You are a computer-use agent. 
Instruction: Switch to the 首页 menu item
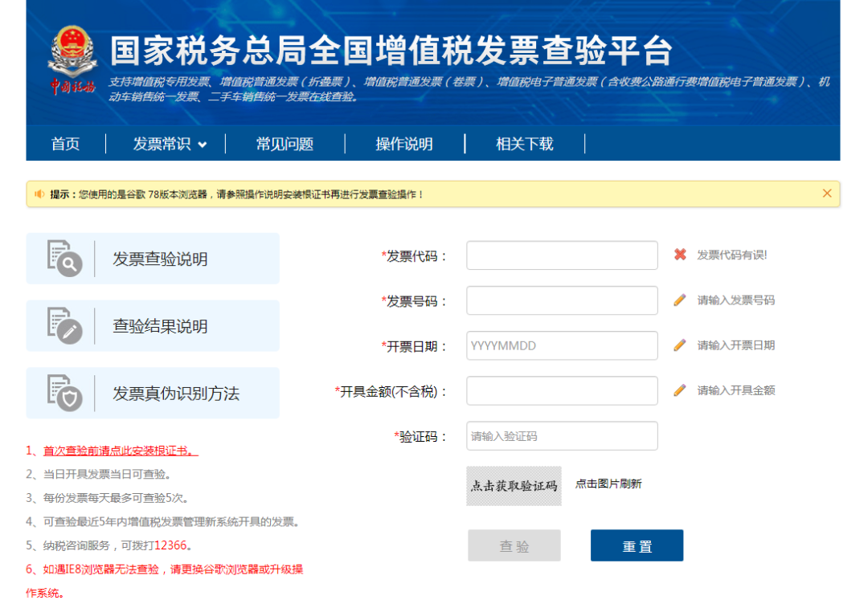pos(65,144)
